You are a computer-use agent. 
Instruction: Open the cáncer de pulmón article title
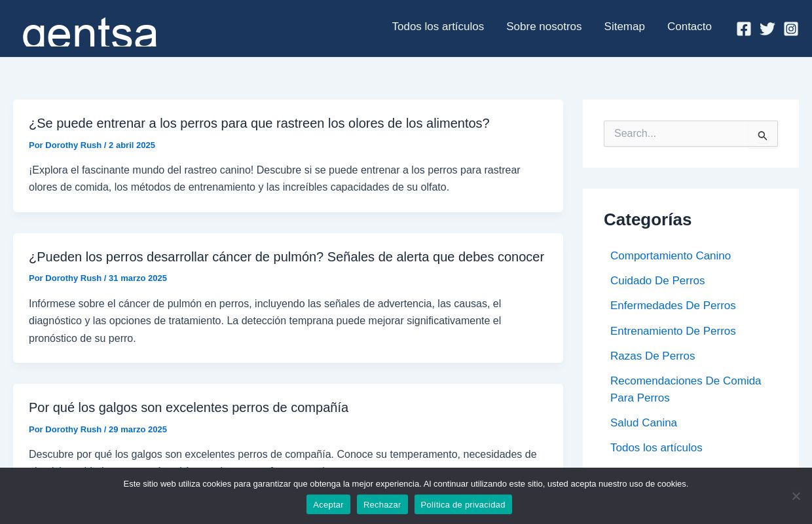286,257
